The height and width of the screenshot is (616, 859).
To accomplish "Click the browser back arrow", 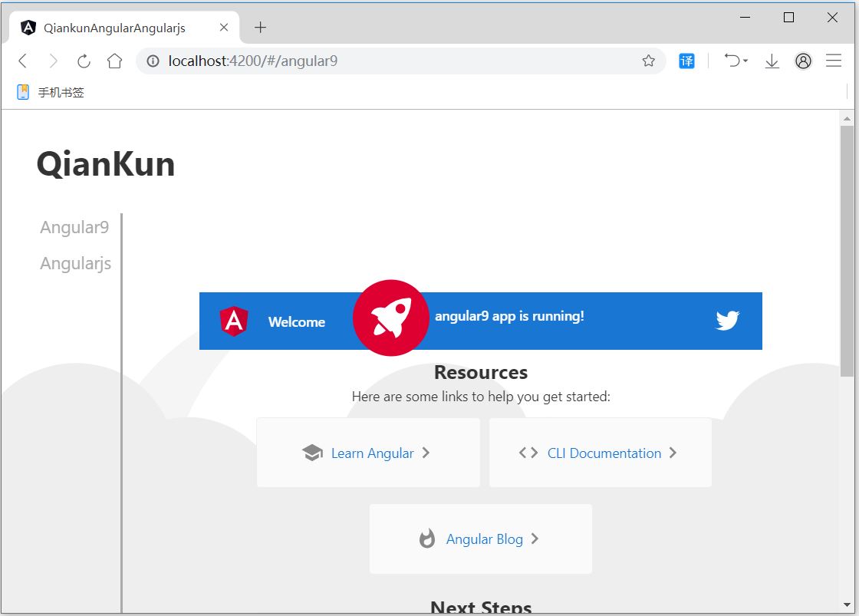I will coord(22,61).
